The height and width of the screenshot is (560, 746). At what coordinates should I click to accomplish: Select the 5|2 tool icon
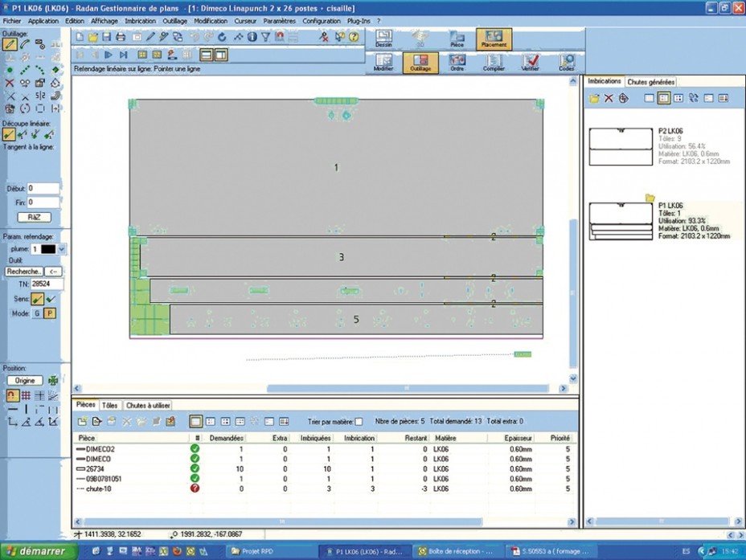[40, 96]
